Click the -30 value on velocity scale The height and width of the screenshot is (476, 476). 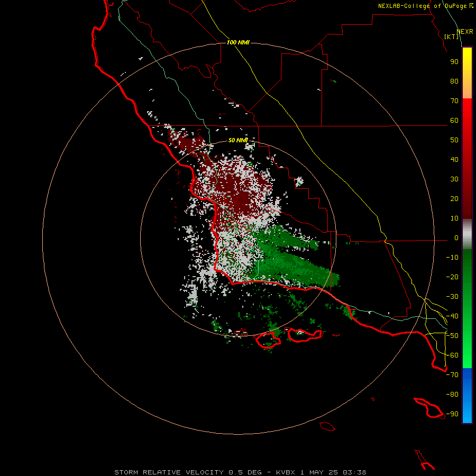pyautogui.click(x=452, y=297)
